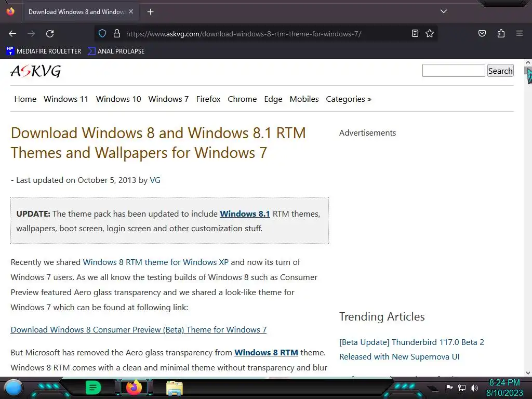Go to Home in site navigation
Viewport: 532px width, 399px height.
(x=25, y=99)
